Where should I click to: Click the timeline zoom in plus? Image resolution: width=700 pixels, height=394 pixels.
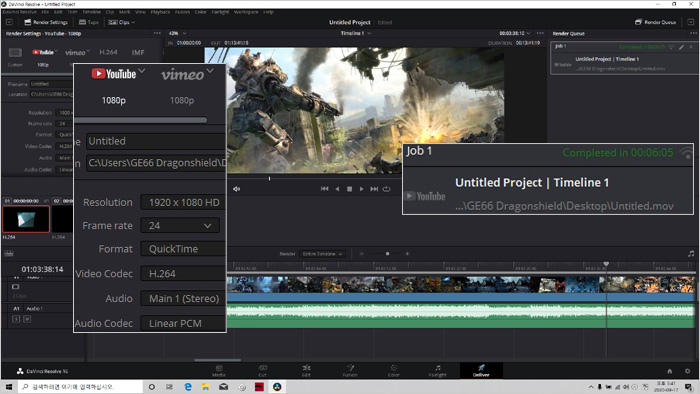407,253
